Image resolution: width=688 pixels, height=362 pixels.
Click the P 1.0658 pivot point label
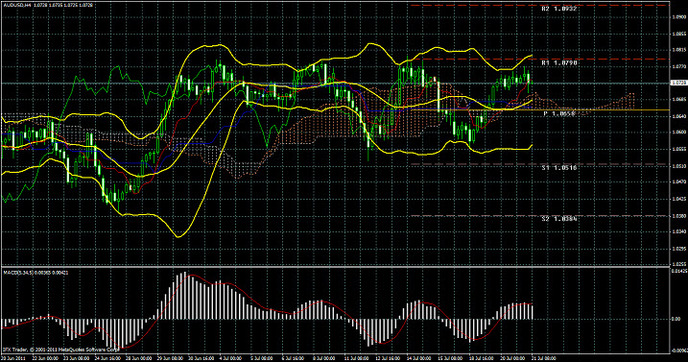pyautogui.click(x=559, y=114)
